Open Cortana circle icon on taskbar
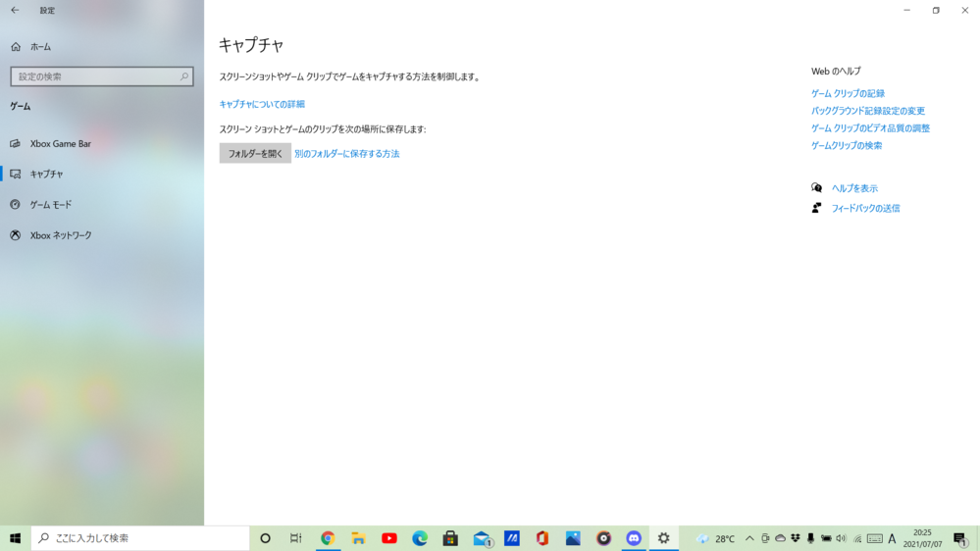This screenshot has width=980, height=551. (265, 538)
